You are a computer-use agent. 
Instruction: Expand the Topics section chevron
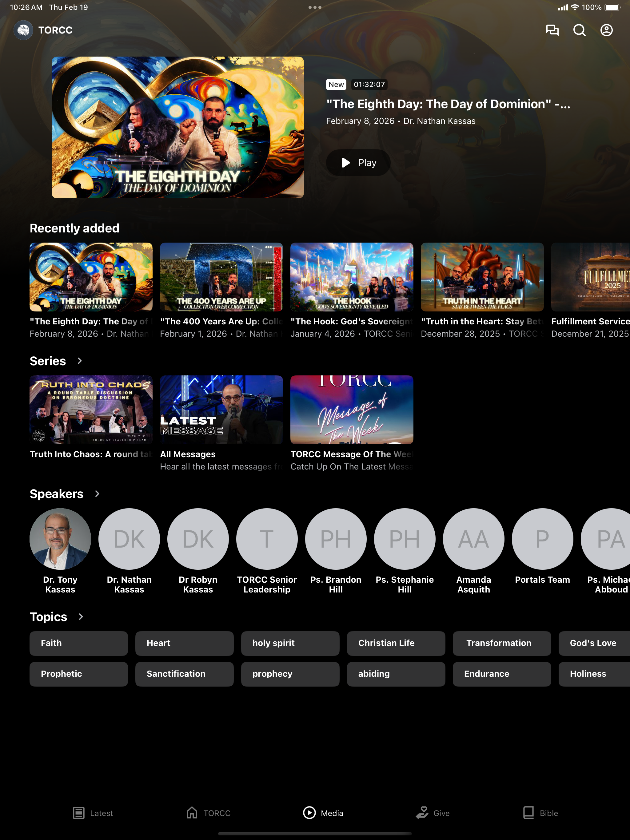(81, 617)
